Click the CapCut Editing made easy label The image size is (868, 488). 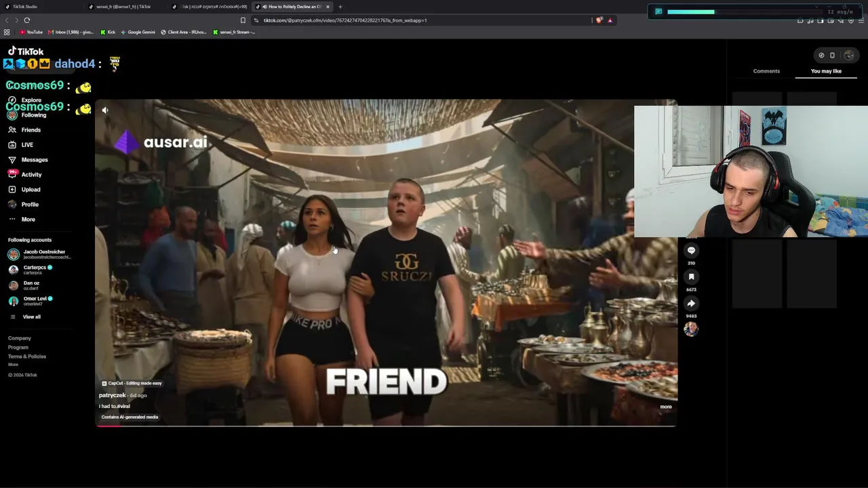(x=132, y=383)
